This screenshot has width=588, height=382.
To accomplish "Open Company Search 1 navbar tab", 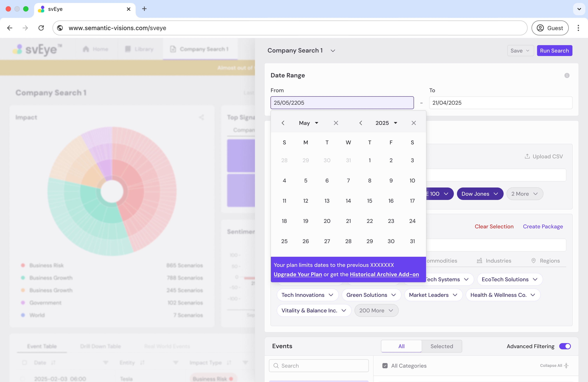I will 200,49.
